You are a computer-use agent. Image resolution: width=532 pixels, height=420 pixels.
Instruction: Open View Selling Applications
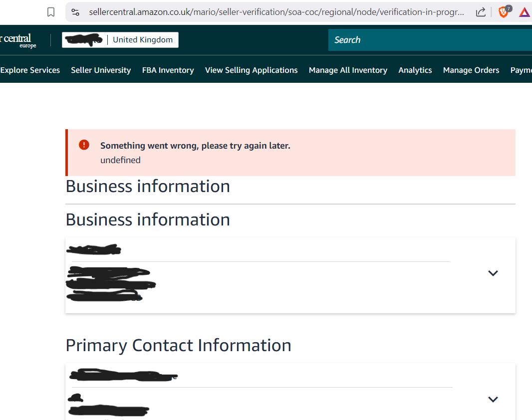(251, 70)
